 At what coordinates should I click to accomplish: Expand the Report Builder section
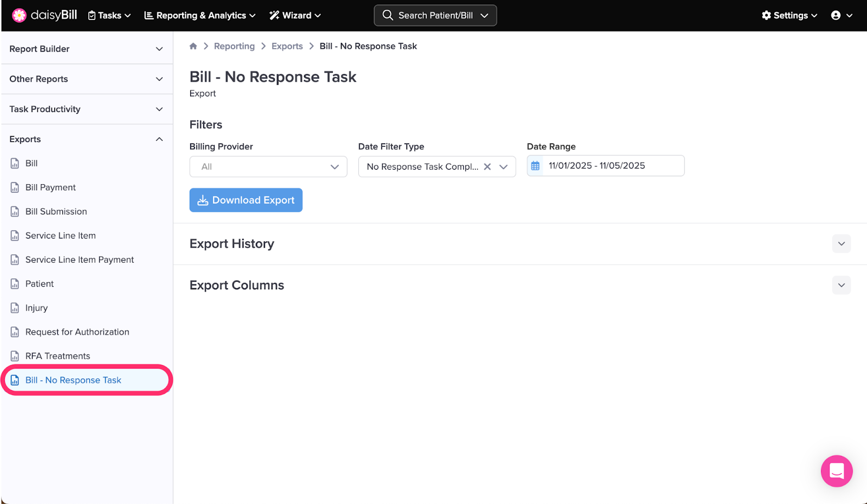[159, 49]
